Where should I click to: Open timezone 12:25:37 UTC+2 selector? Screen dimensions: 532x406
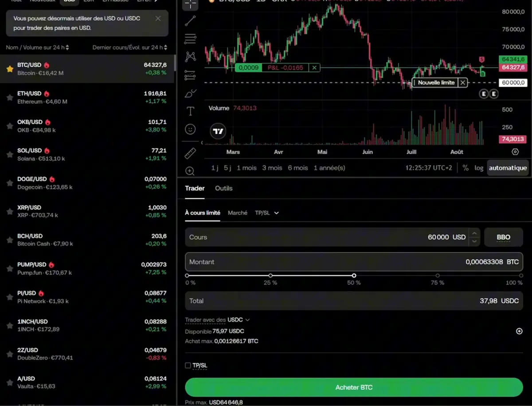429,168
